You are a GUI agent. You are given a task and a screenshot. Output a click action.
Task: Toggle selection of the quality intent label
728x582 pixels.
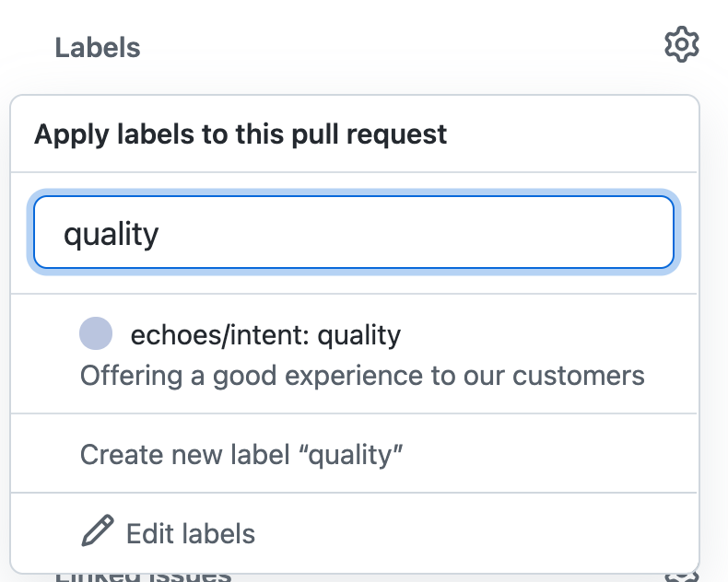tap(354, 354)
